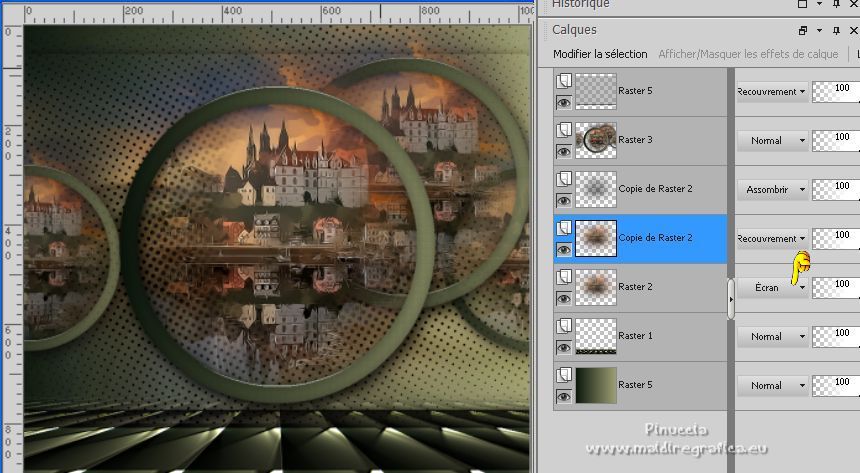
Task: Pin the Calques panel with the pushpin icon
Action: click(x=836, y=31)
